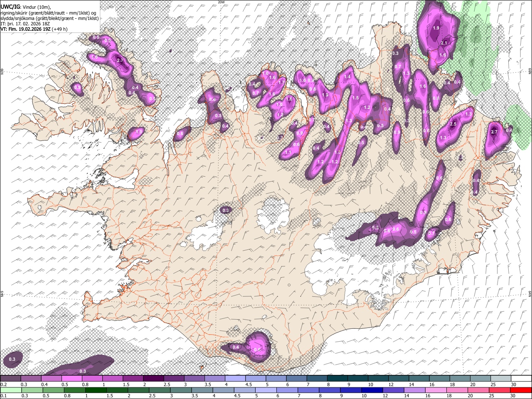
Task: Click the '2.5' value in the eastern inland blob
Action: click(453, 124)
